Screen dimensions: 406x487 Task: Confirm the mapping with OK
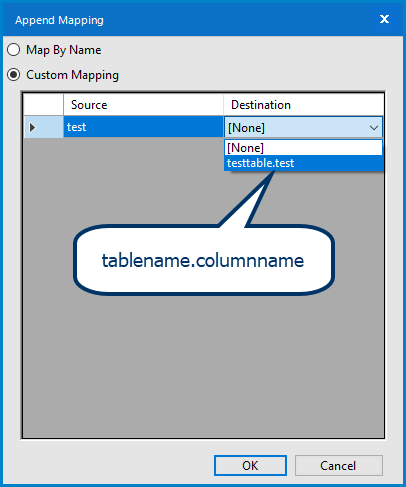tap(250, 465)
